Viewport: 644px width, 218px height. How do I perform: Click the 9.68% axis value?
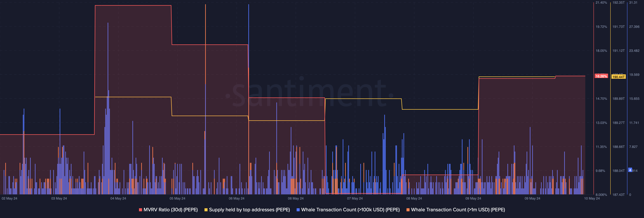tap(600, 171)
